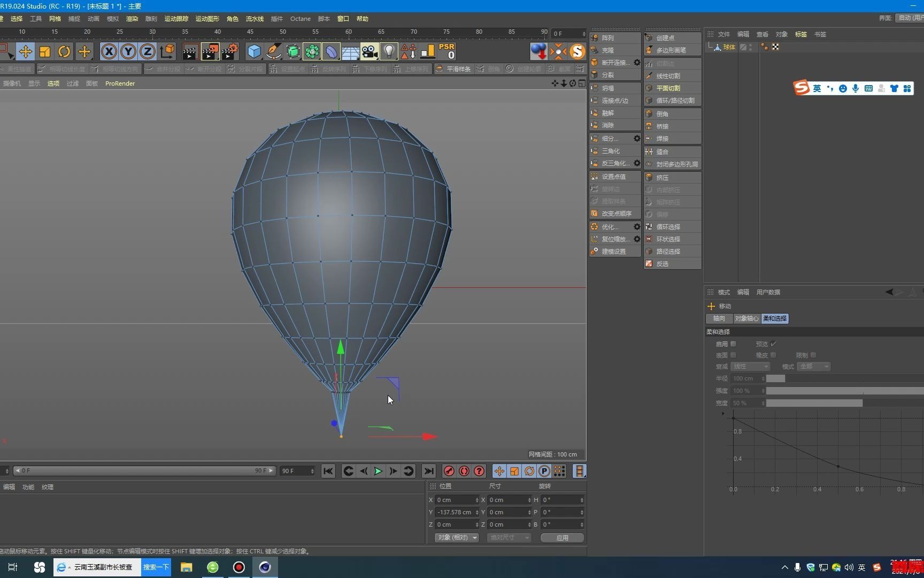Click the cube primitive icon
The image size is (924, 578).
point(254,51)
